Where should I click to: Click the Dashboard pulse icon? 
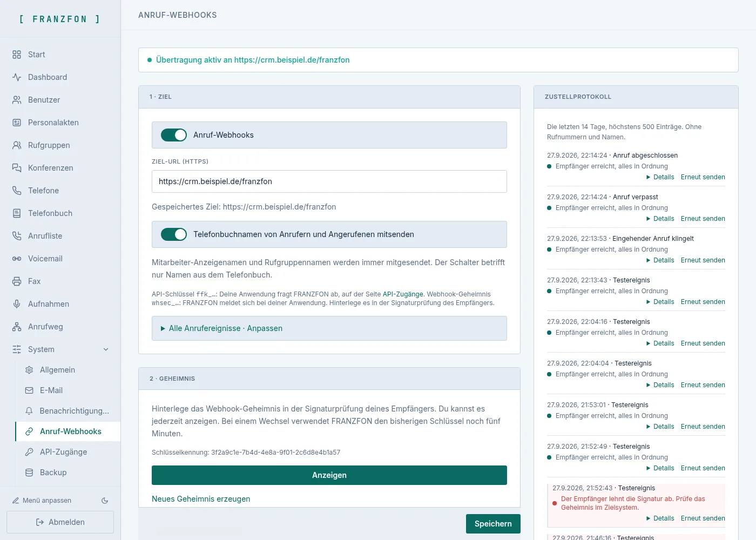[17, 77]
